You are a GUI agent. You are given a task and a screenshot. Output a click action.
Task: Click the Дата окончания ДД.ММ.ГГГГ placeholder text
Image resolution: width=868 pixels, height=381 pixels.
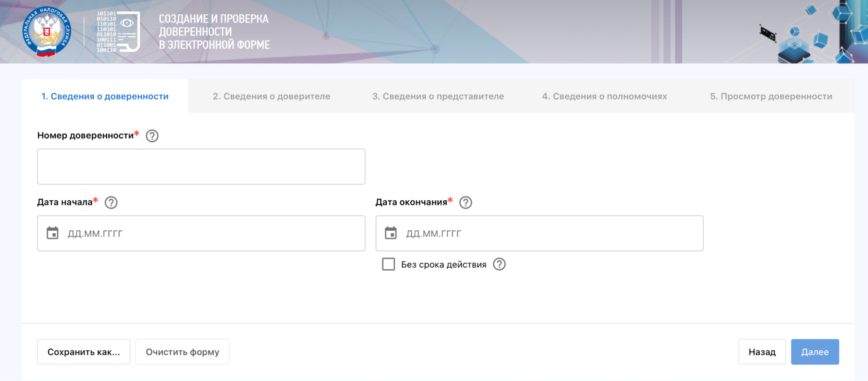coord(433,234)
